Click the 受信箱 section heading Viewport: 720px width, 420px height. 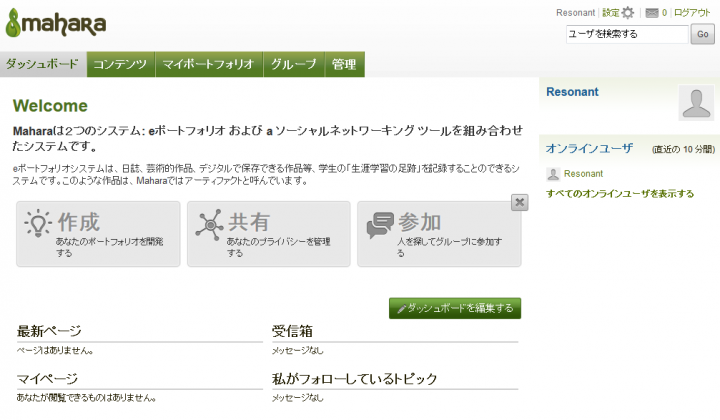(292, 331)
